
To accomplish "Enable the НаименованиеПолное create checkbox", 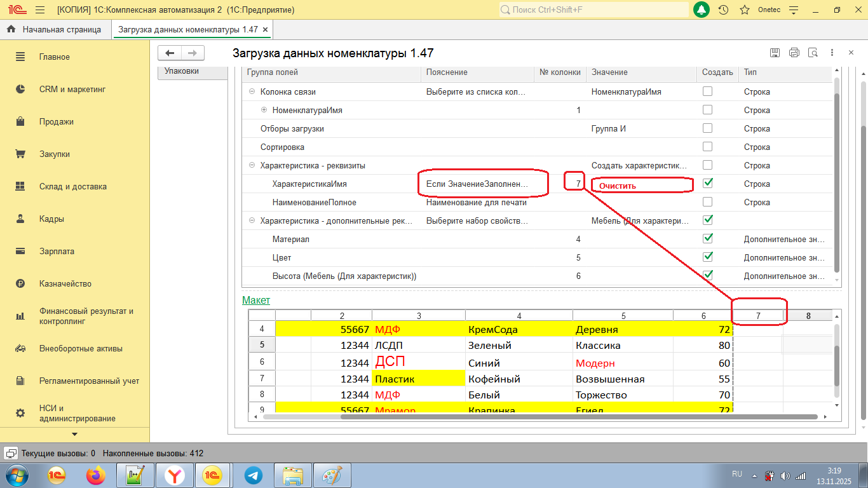I will pyautogui.click(x=707, y=202).
